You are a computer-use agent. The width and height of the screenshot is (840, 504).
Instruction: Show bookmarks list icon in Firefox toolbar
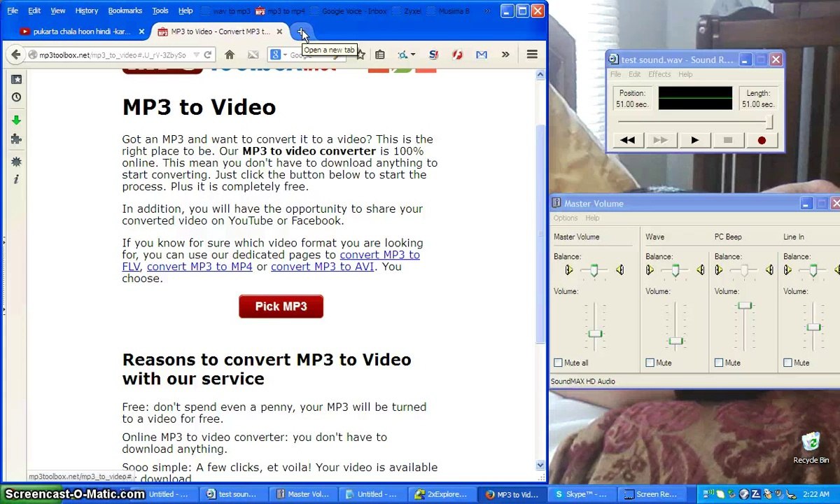tap(380, 55)
